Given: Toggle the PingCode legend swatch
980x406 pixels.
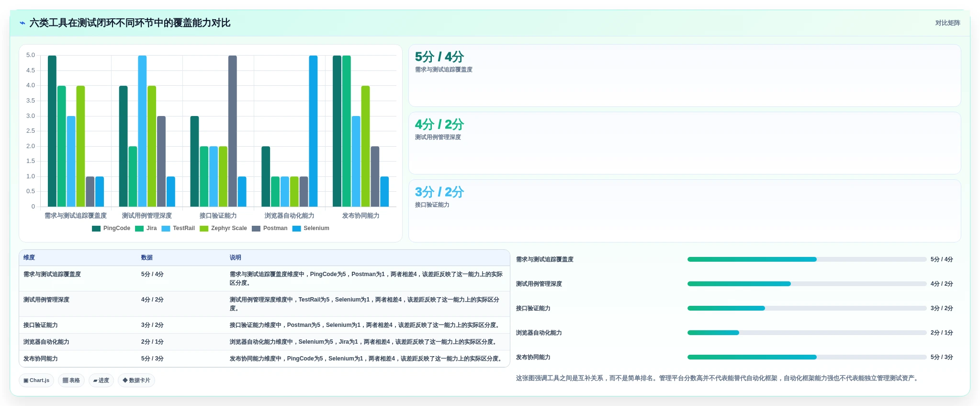Looking at the screenshot, I should [x=96, y=229].
